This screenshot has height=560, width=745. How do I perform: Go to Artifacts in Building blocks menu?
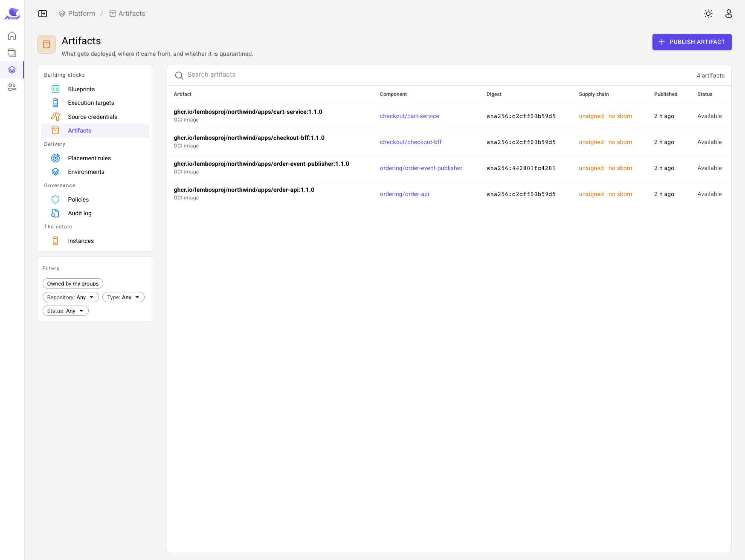tap(95, 130)
